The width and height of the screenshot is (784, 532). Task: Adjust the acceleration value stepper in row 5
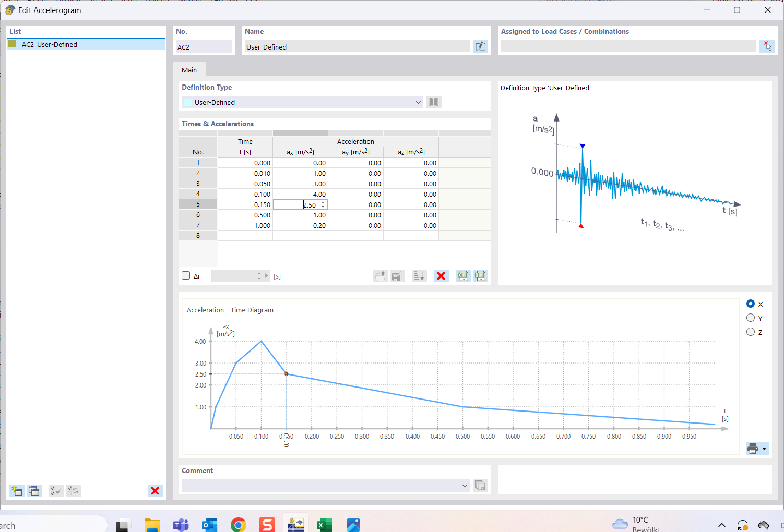tap(323, 204)
